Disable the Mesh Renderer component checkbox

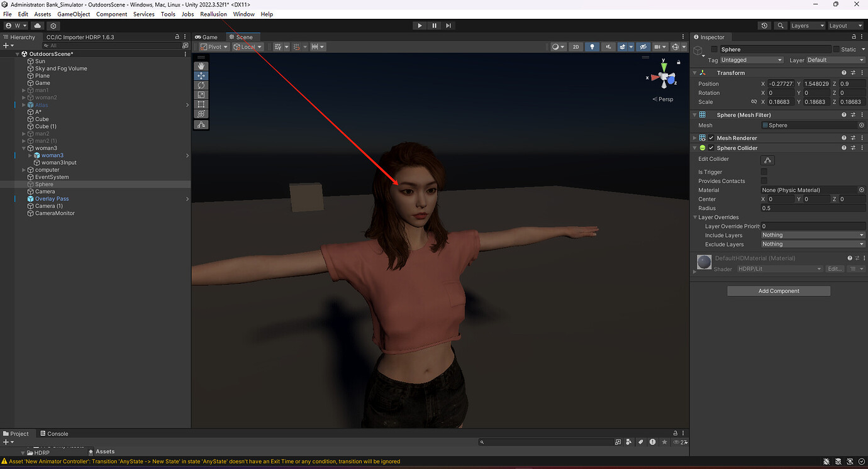pos(710,138)
